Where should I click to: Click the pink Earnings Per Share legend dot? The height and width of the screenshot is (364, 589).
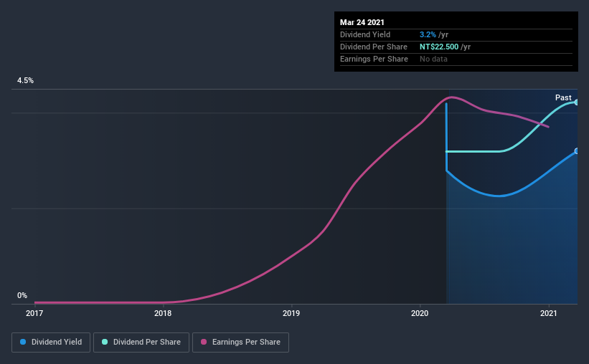204,342
